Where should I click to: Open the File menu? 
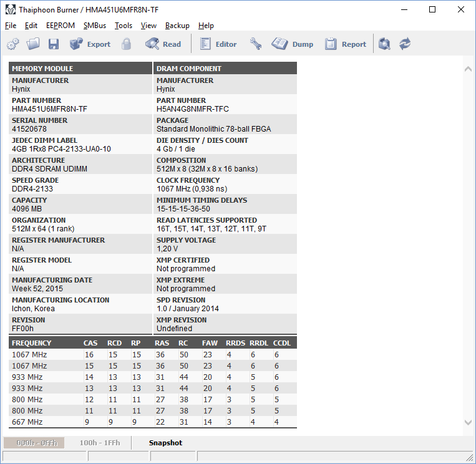coord(11,26)
